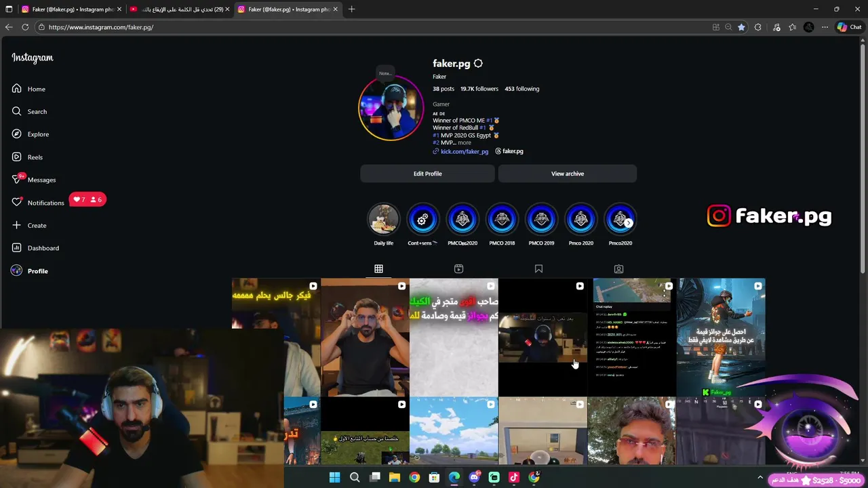Open the Favorites list icon

(x=792, y=27)
